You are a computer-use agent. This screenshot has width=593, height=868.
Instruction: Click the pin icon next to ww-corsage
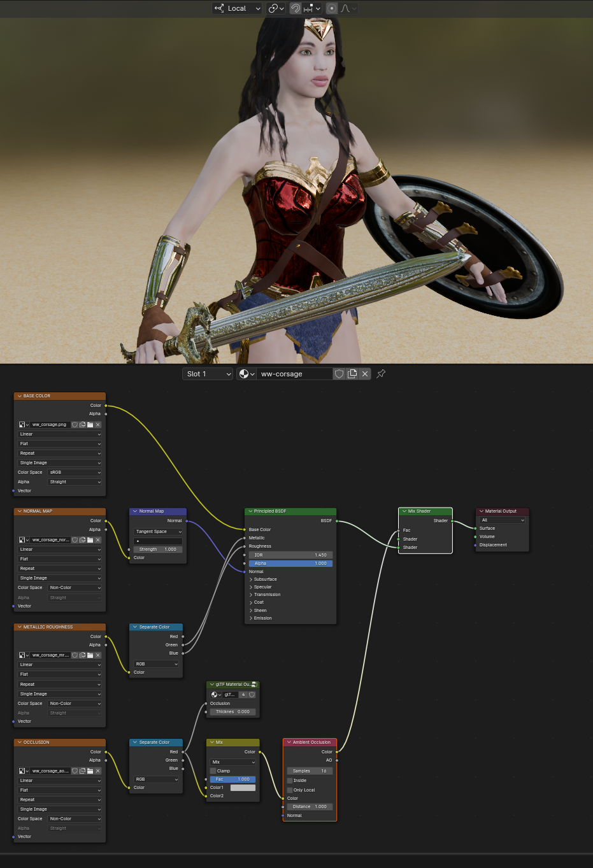coord(381,374)
